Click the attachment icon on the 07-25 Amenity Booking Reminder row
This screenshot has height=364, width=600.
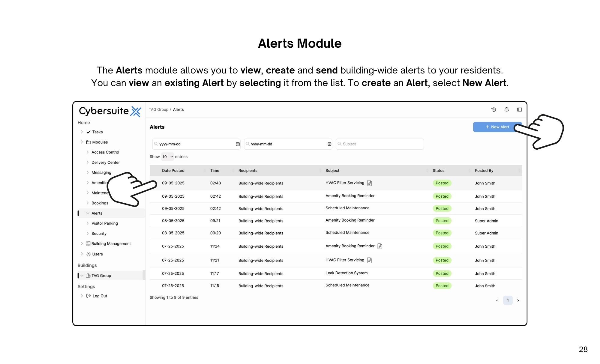pos(380,246)
